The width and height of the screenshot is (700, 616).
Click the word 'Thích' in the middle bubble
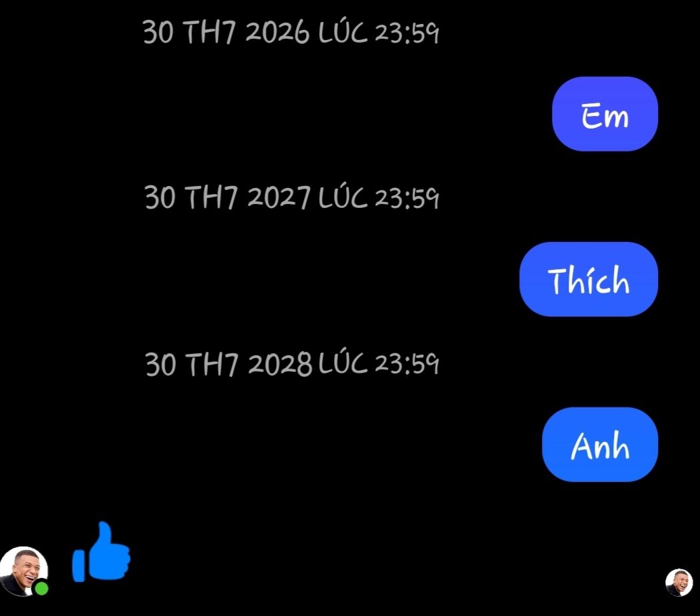coord(589,280)
